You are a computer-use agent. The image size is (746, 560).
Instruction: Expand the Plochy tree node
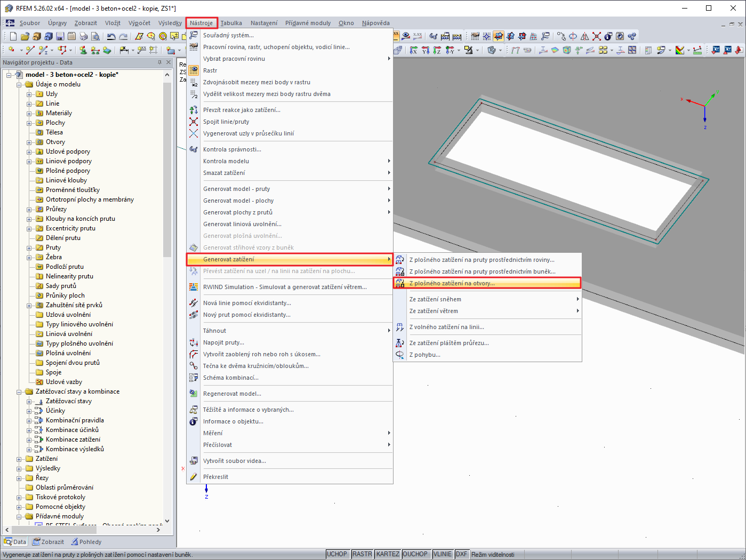pos(29,123)
